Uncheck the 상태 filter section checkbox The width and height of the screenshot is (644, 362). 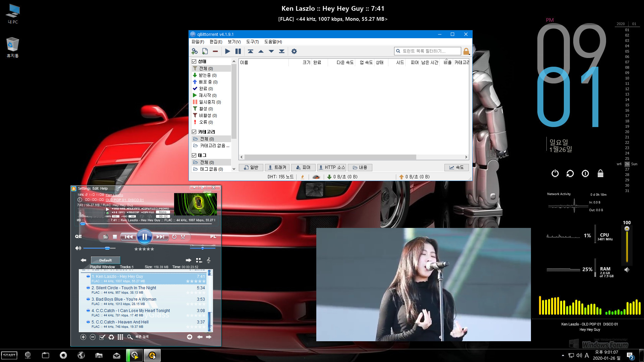(194, 61)
